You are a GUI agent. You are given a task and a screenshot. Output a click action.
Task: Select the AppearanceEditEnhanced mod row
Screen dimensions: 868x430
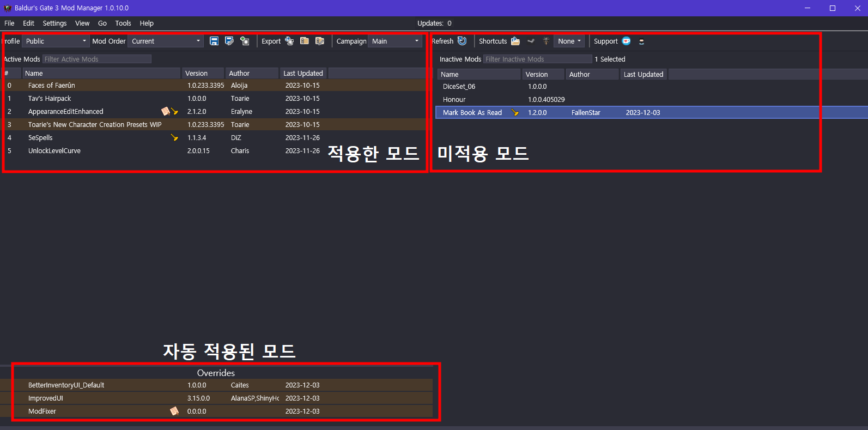(x=214, y=111)
